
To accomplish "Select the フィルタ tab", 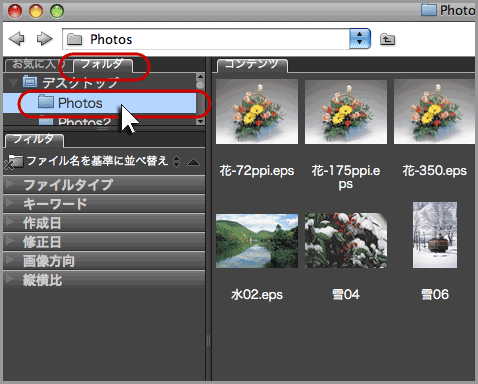I will pos(33,139).
